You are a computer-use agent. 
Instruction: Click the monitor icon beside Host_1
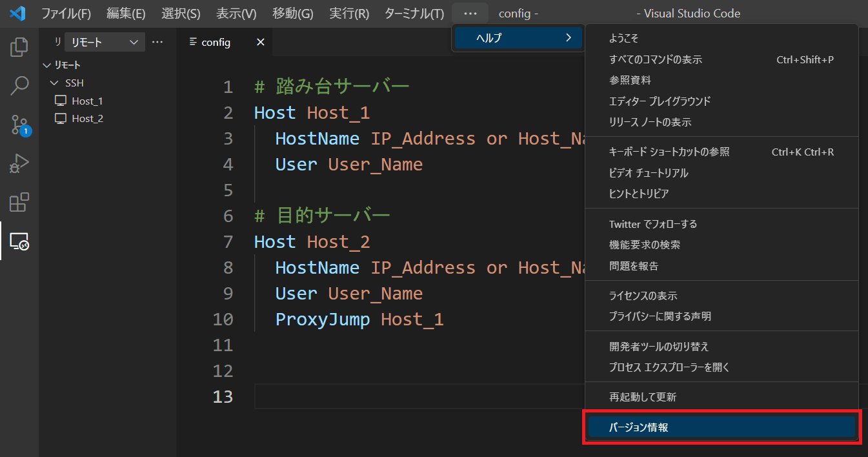(x=61, y=101)
